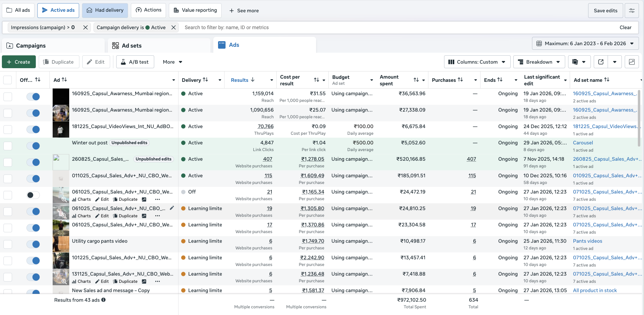
Task: Remove the Impressions campaign filter chip
Action: click(86, 28)
